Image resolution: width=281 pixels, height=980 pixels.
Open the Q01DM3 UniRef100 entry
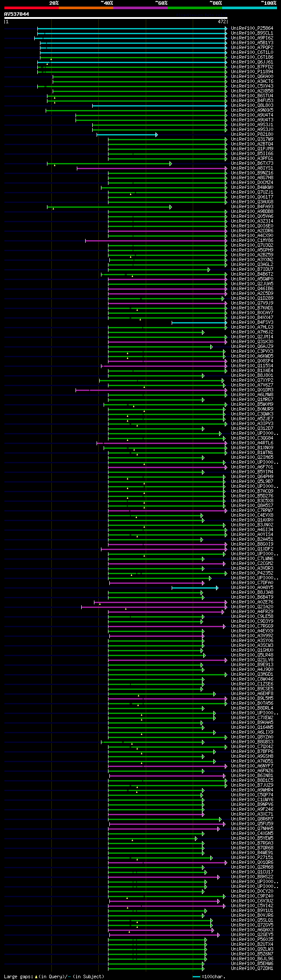252,390
